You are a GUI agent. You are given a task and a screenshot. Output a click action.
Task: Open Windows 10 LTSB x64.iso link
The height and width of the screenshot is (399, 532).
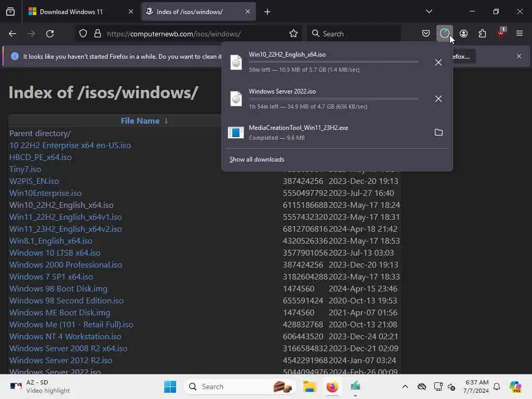tap(55, 253)
